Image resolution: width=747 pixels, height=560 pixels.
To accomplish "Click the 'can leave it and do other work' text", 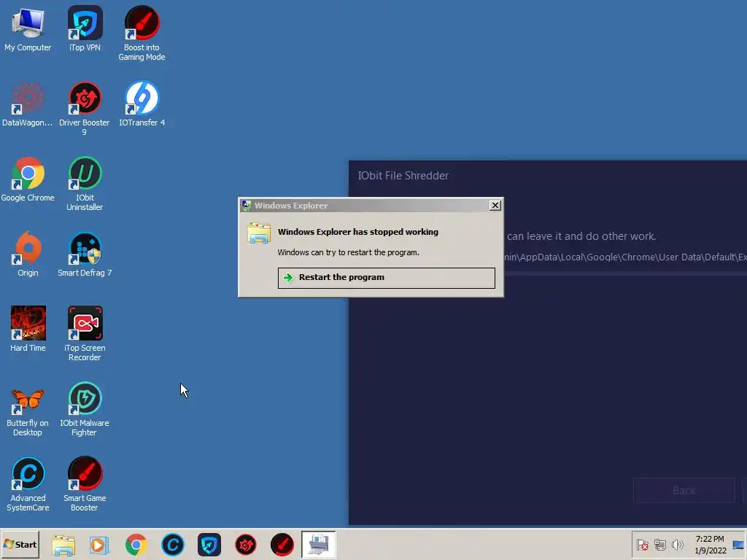I will pos(581,236).
